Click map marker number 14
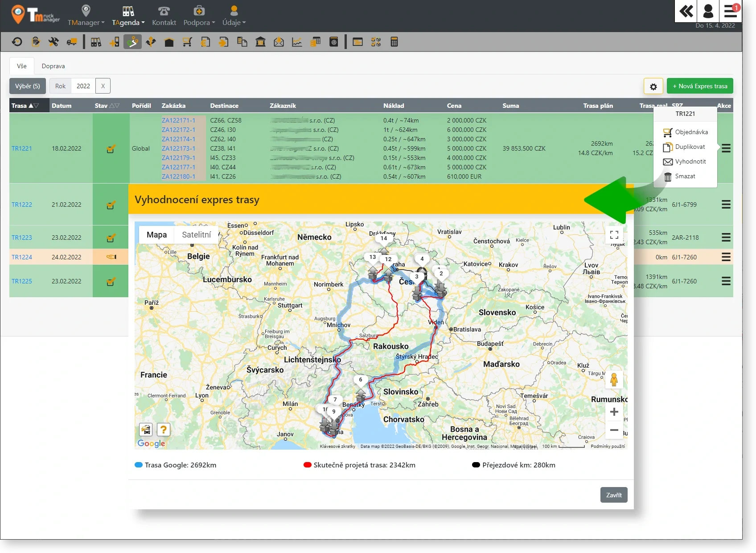The height and width of the screenshot is (553, 756). coord(384,238)
